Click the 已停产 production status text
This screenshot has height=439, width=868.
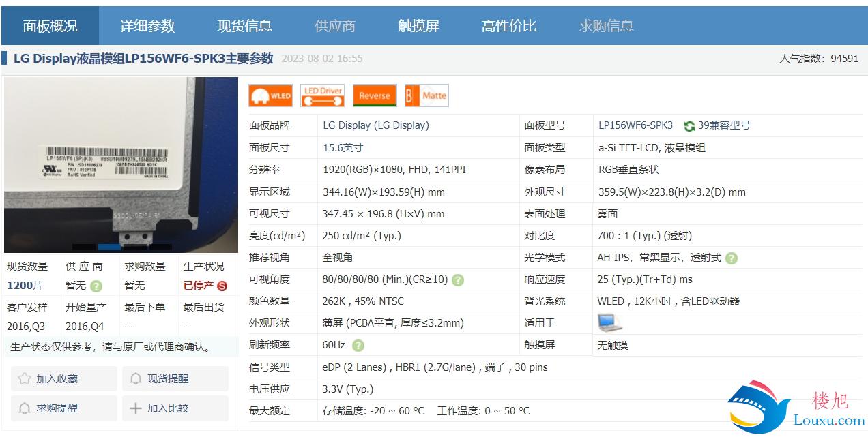pyautogui.click(x=199, y=286)
